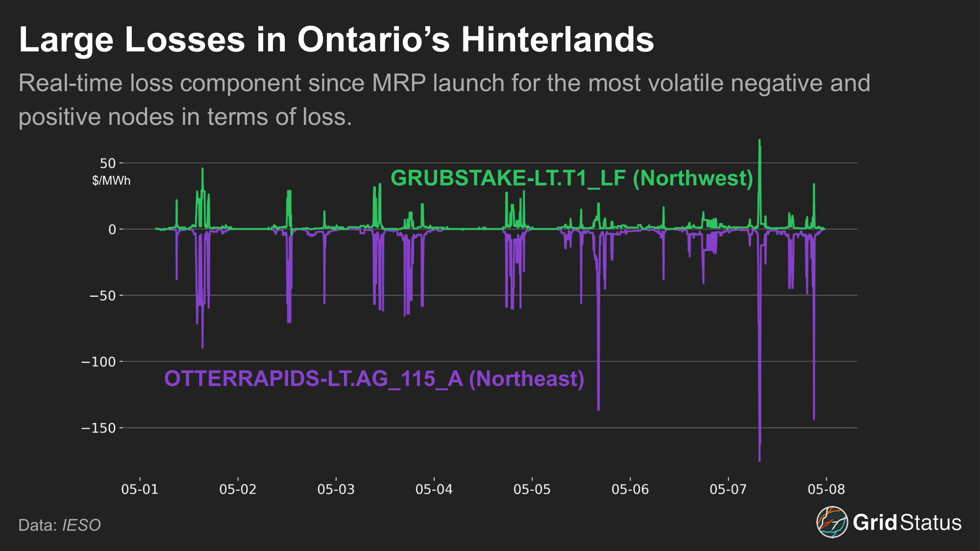Screen dimensions: 980x551
Task: Click the $/MWh axis unit label
Action: pos(111,181)
